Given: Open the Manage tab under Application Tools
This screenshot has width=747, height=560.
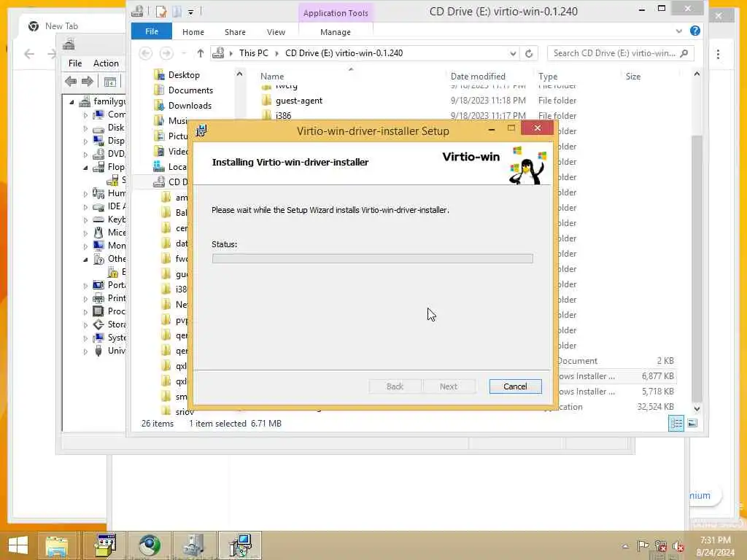Looking at the screenshot, I should tap(336, 32).
